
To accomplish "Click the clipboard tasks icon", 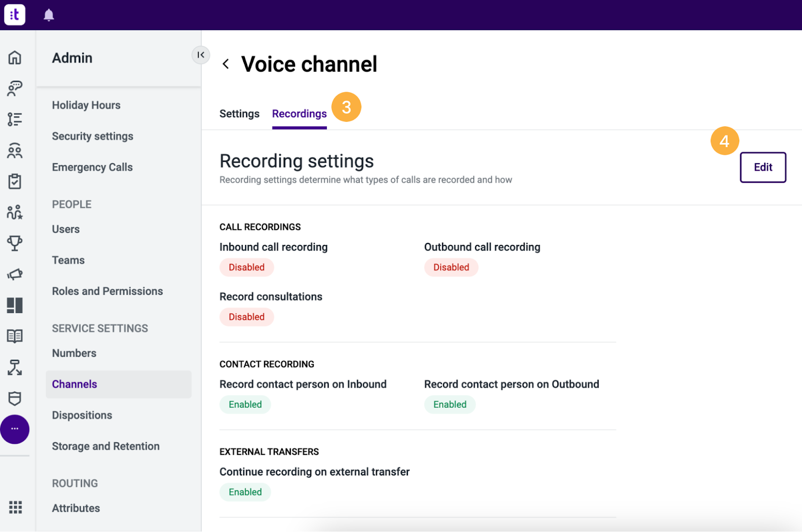I will 15,181.
